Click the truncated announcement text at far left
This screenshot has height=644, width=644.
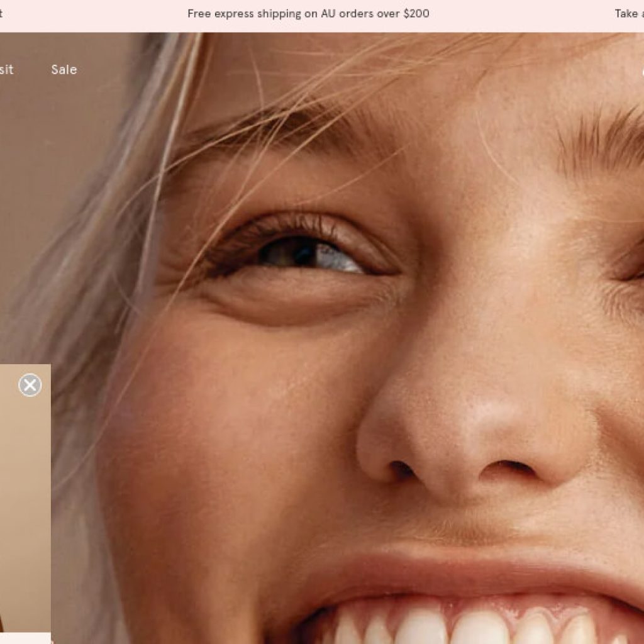click(x=2, y=14)
